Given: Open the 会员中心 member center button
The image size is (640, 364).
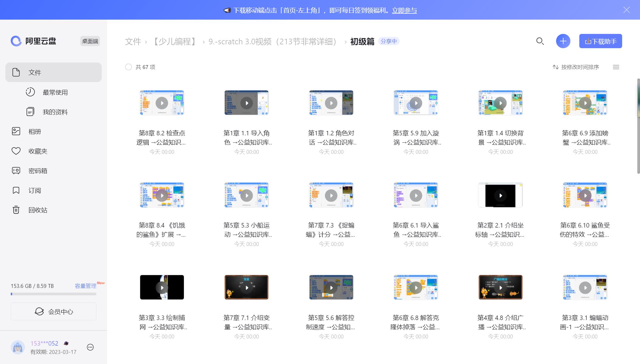Looking at the screenshot, I should click(x=54, y=311).
